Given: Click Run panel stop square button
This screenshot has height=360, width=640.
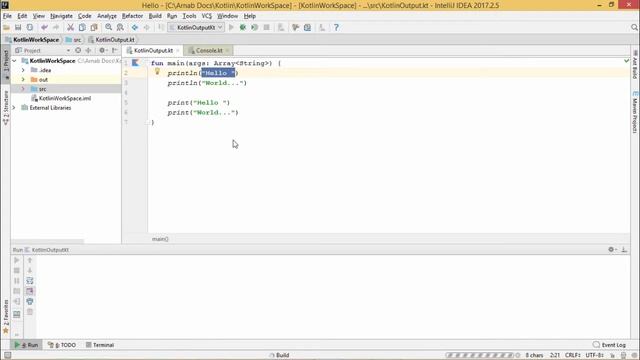Looking at the screenshot, I should 17,270.
